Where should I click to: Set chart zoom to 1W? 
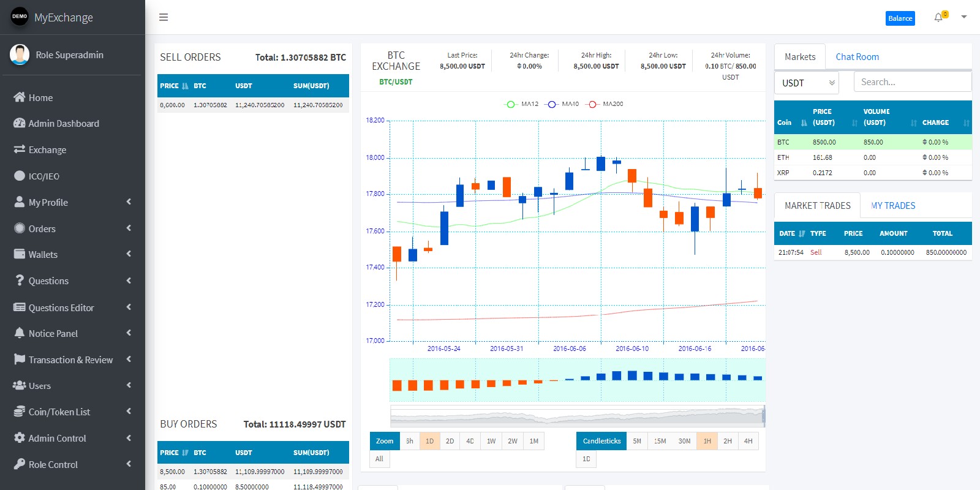491,441
